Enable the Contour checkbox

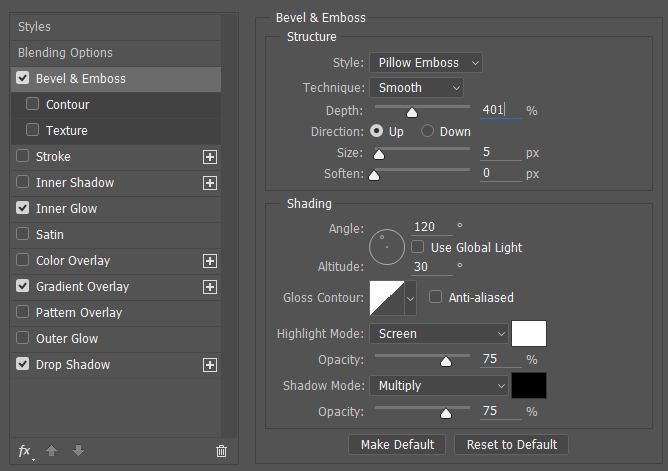32,104
